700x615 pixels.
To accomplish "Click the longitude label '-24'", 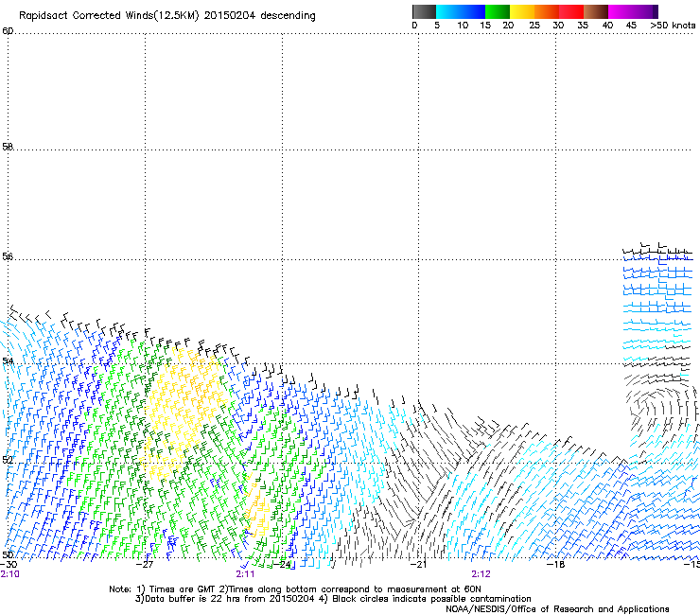I will click(x=282, y=565).
